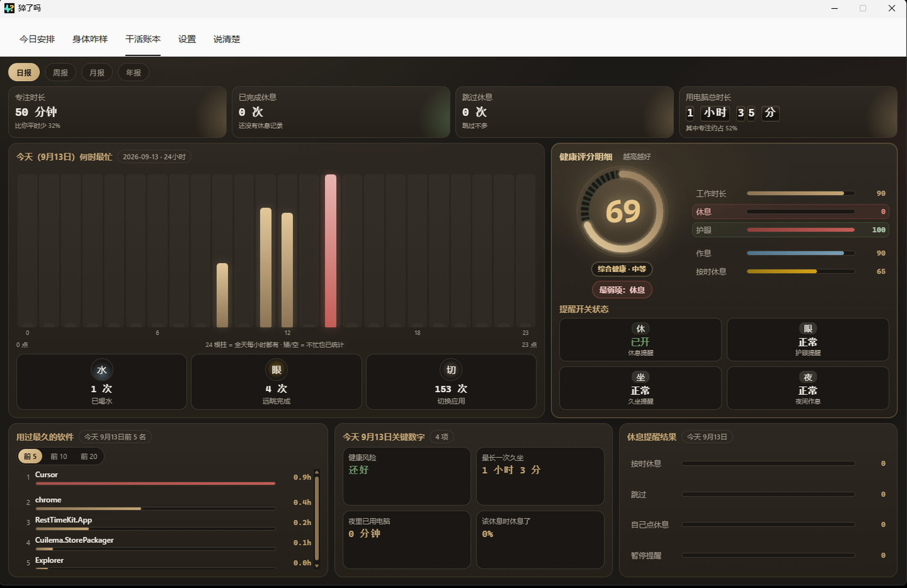Click the 作息 score bar
Screen dimensions: 907x588
tap(800, 253)
